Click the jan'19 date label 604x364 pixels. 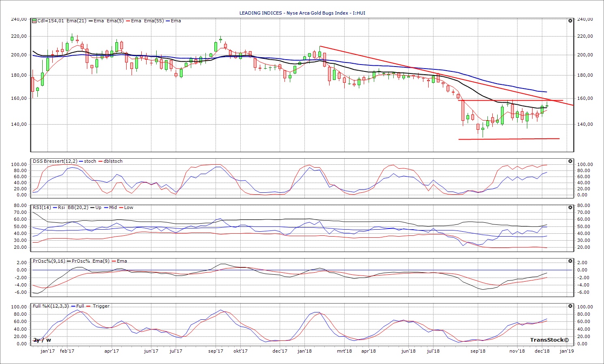point(567,351)
